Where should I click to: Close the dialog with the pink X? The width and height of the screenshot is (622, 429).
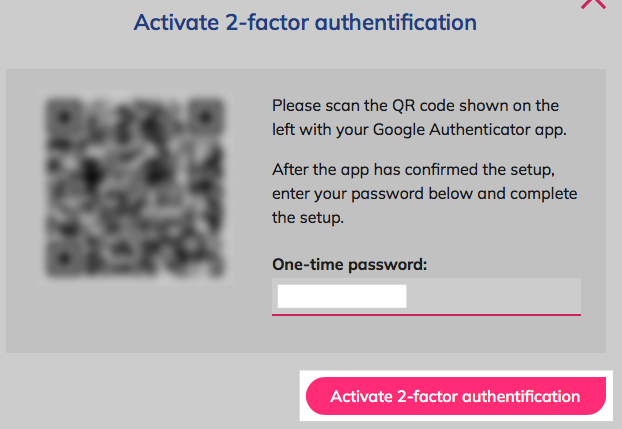click(x=593, y=3)
